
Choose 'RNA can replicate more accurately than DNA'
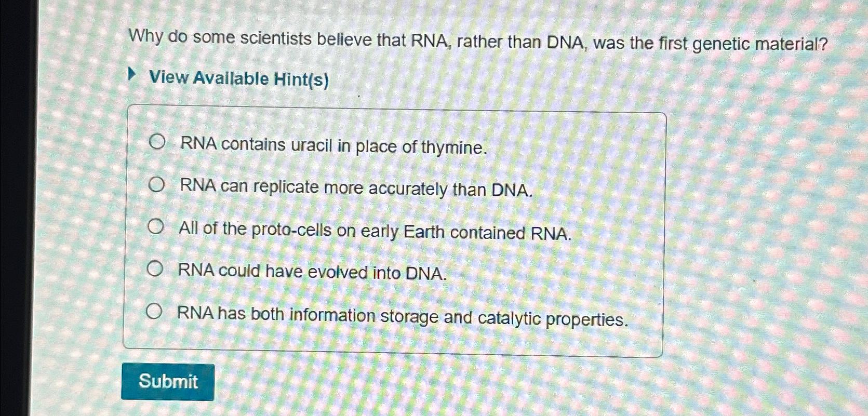(x=157, y=185)
